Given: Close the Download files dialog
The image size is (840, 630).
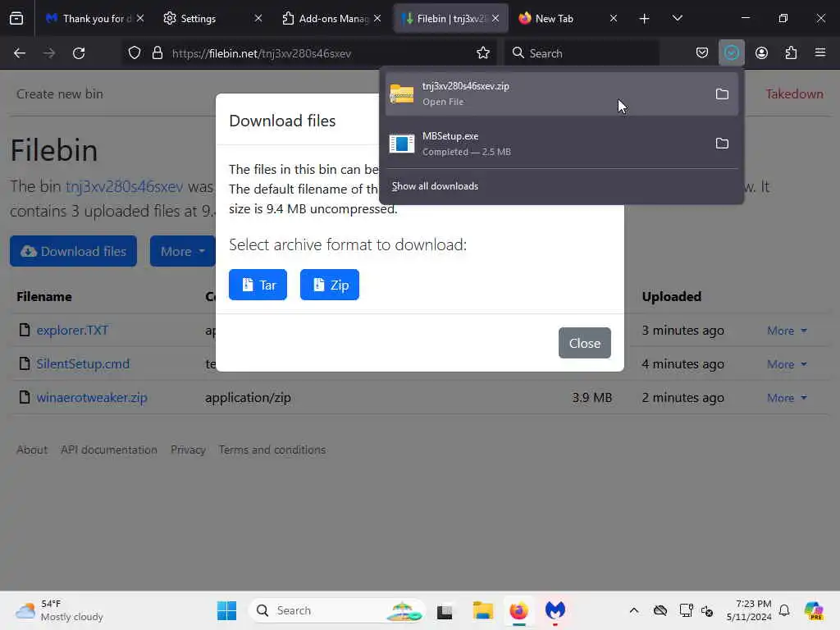Looking at the screenshot, I should 584,343.
